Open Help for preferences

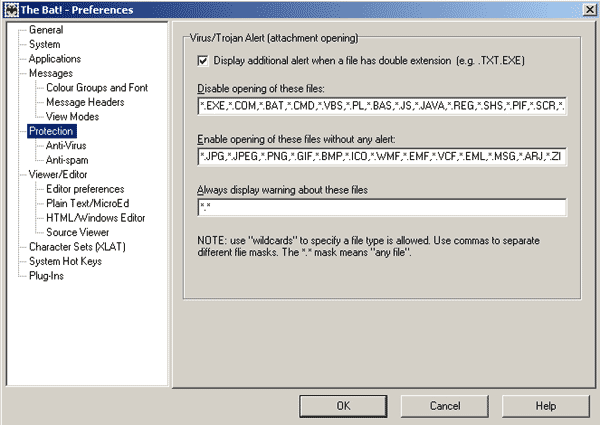coord(546,406)
